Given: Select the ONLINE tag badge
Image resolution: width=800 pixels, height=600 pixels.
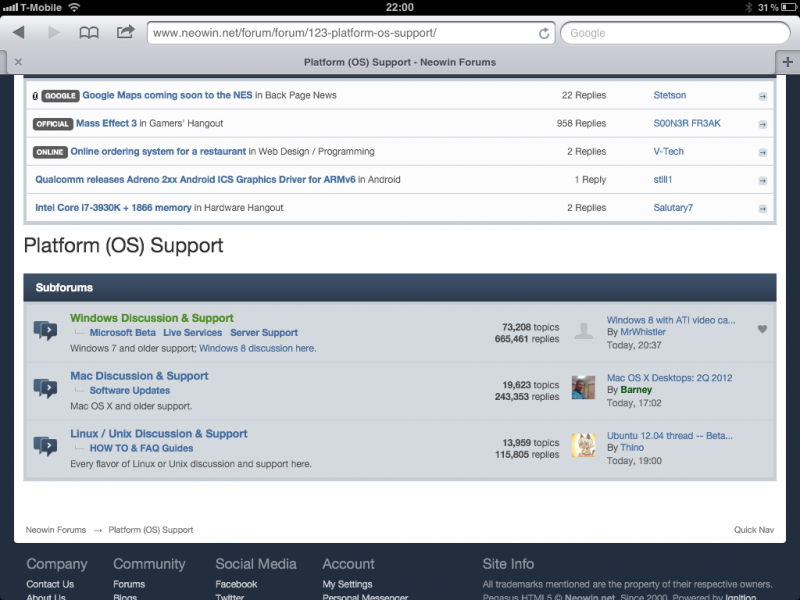Looking at the screenshot, I should click(x=50, y=152).
